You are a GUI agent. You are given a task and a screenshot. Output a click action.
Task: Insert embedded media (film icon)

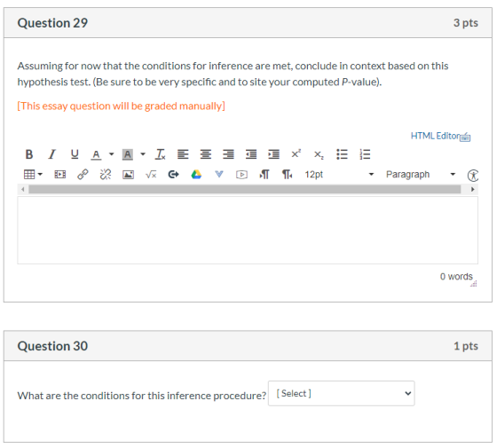(60, 174)
